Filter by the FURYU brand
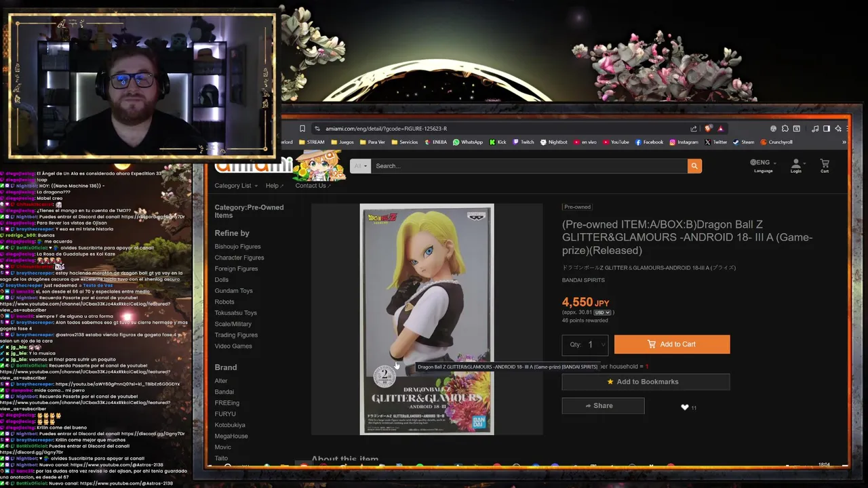 pyautogui.click(x=225, y=414)
